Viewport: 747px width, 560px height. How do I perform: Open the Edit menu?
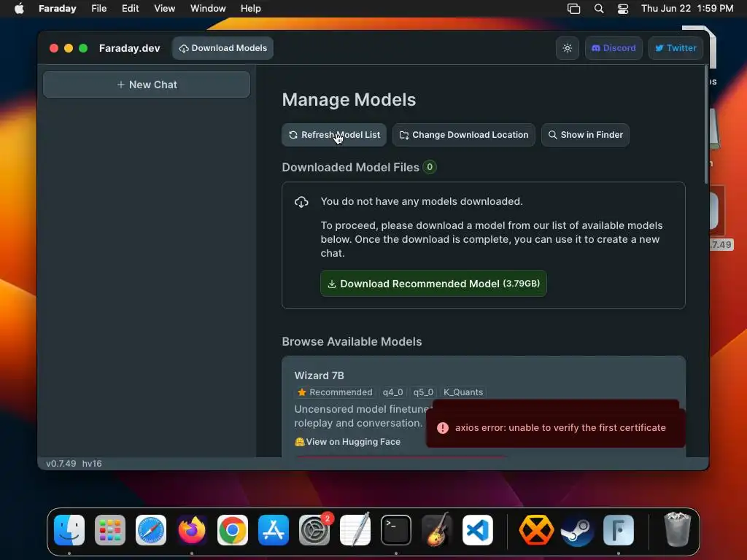130,8
